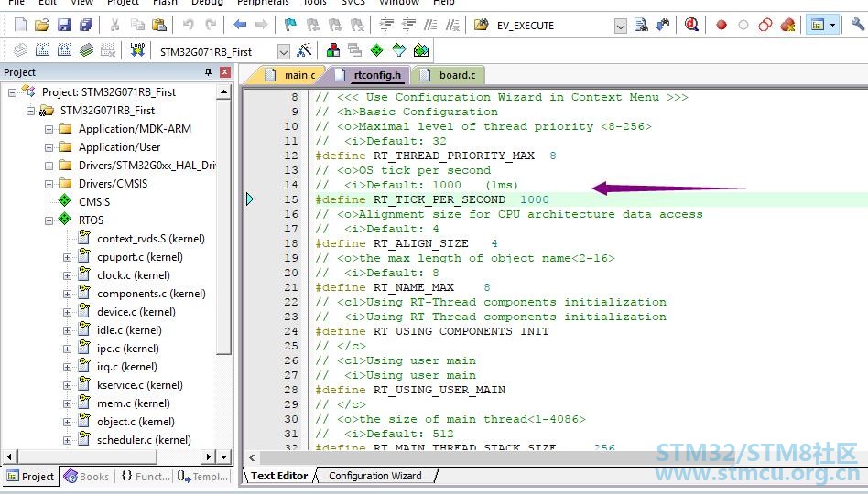868x494 pixels.
Task: Collapse the RTOS tree node
Action: [x=49, y=220]
